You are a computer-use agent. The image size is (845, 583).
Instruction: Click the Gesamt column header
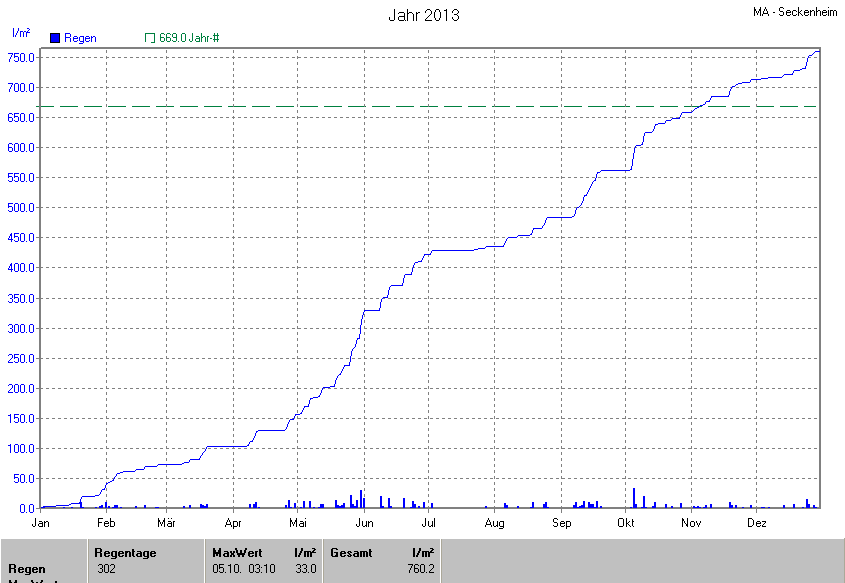pyautogui.click(x=351, y=553)
